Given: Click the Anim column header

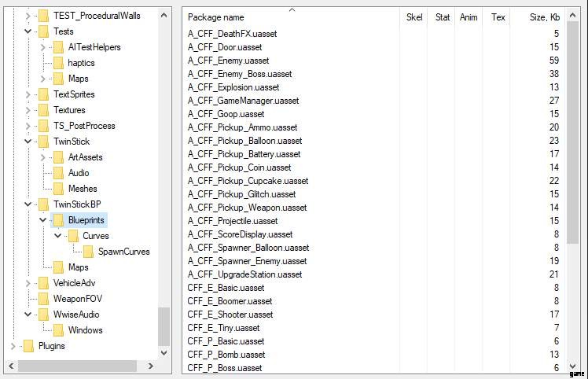Looking at the screenshot, I should pyautogui.click(x=469, y=17).
